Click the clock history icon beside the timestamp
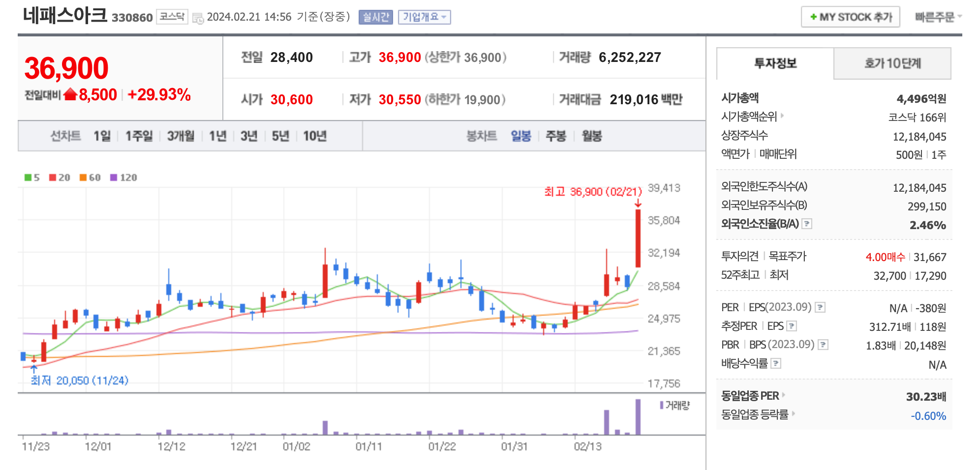The width and height of the screenshot is (980, 470). coord(197,18)
